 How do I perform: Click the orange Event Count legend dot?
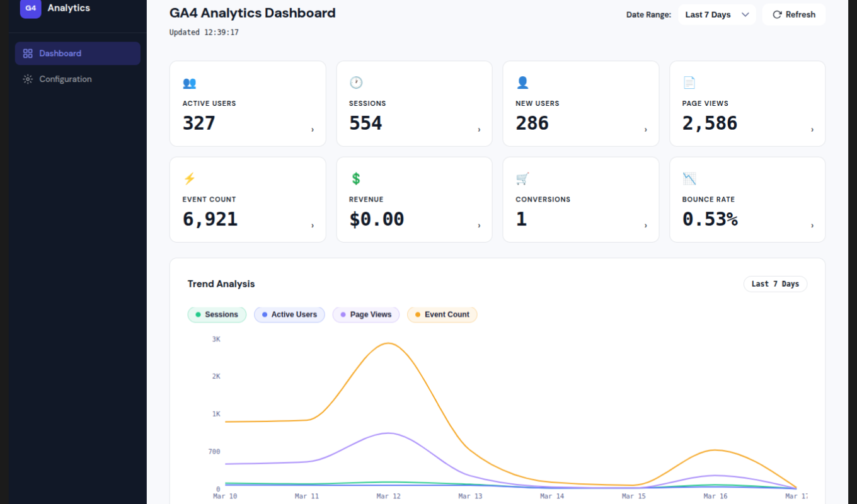coord(418,314)
